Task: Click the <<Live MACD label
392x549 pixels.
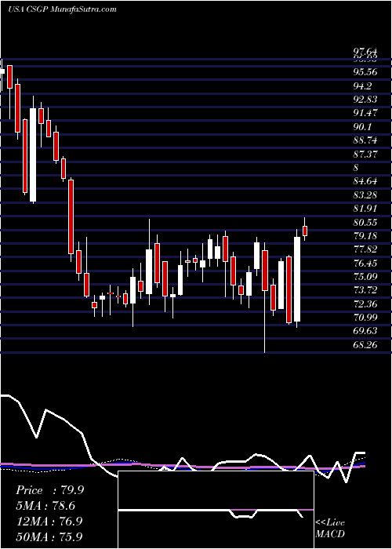Action: (330, 529)
